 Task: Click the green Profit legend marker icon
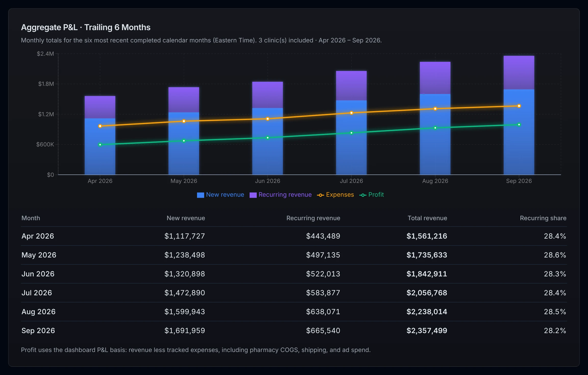click(x=363, y=195)
